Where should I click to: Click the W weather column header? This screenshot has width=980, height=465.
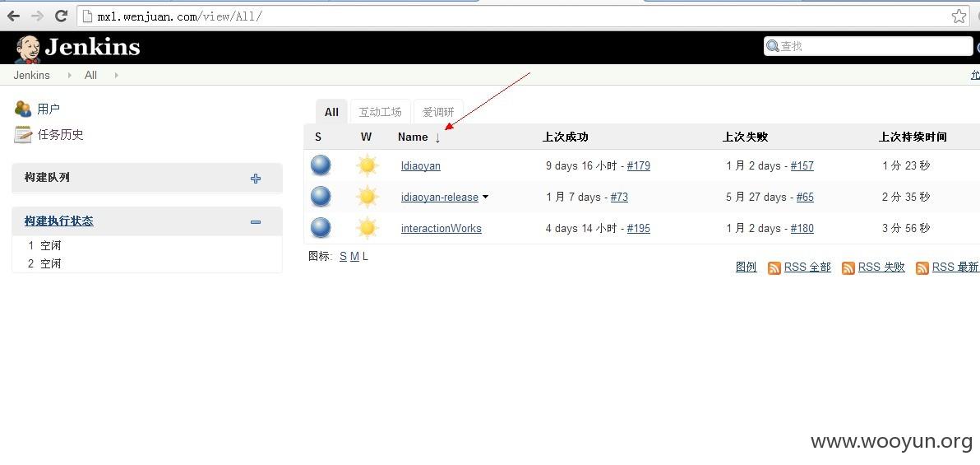coord(366,137)
